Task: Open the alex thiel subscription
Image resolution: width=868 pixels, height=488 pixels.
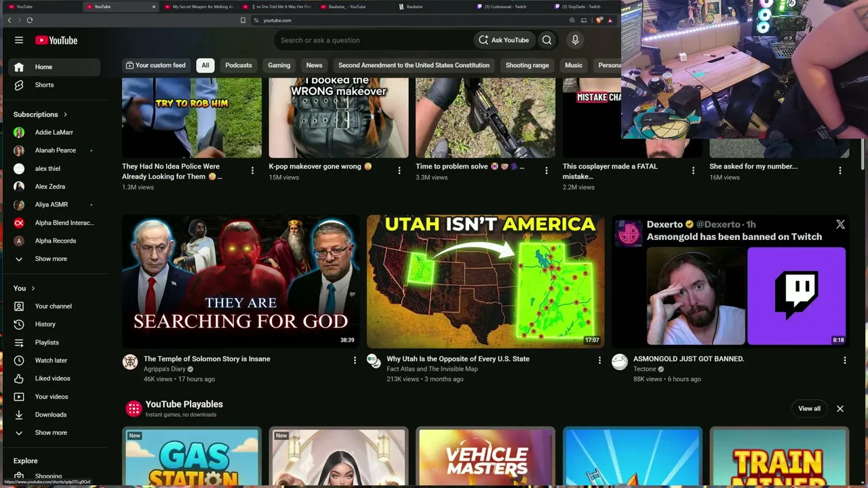Action: click(x=54, y=169)
